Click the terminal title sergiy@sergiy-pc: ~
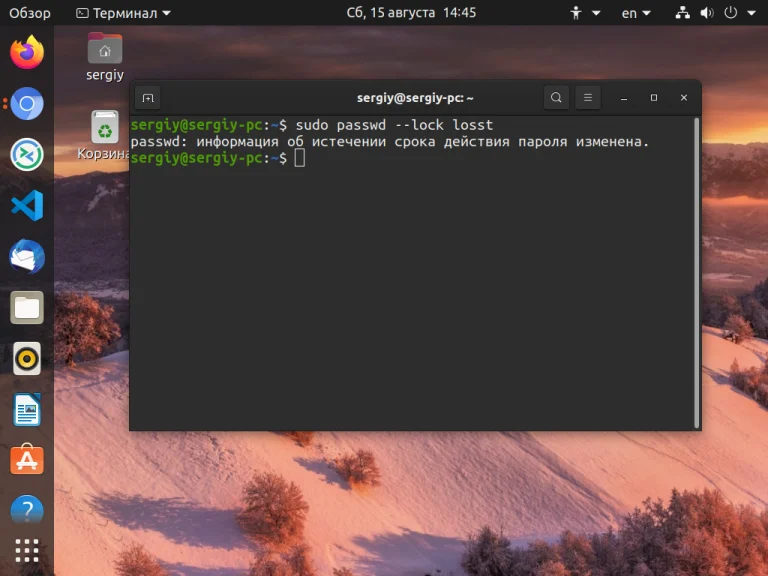Image resolution: width=768 pixels, height=576 pixels. click(x=415, y=98)
